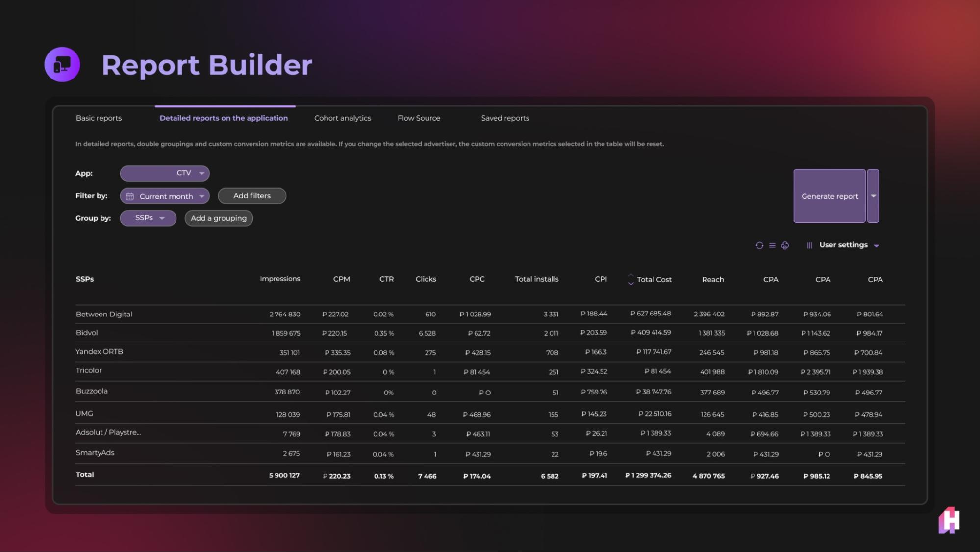Click the cloud save report icon
This screenshot has width=980, height=552.
coord(785,245)
